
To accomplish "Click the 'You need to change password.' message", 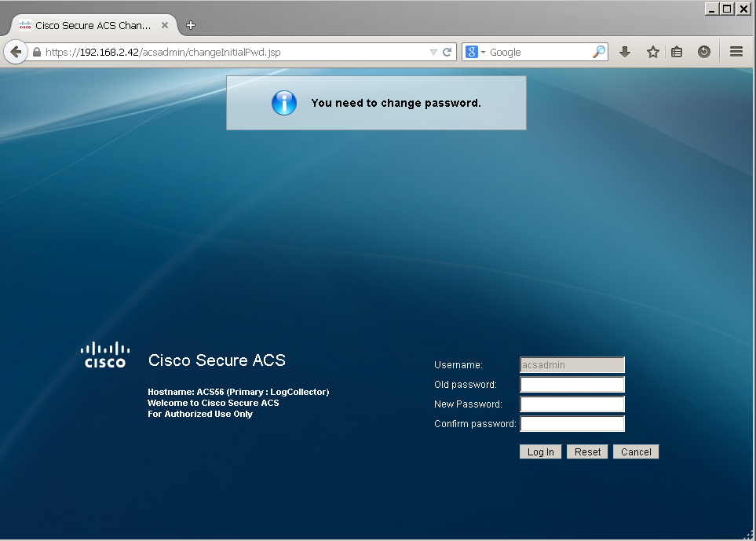I will 396,103.
